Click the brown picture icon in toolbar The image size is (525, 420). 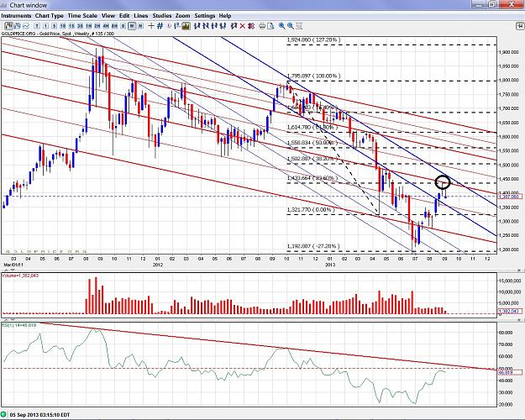click(x=186, y=26)
